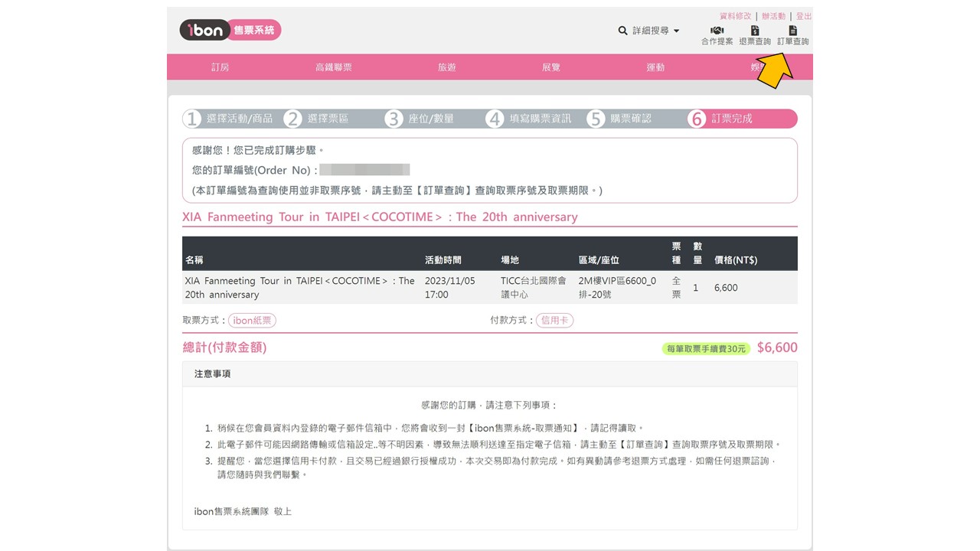Click step 6 circle 訂票完成
The width and height of the screenshot is (980, 551).
pos(696,119)
